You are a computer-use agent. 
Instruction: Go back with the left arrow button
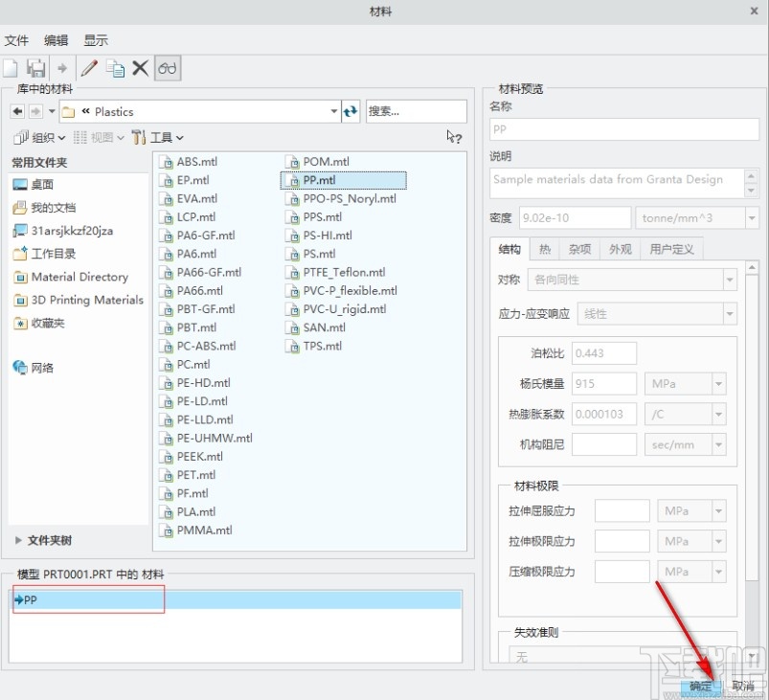point(17,111)
